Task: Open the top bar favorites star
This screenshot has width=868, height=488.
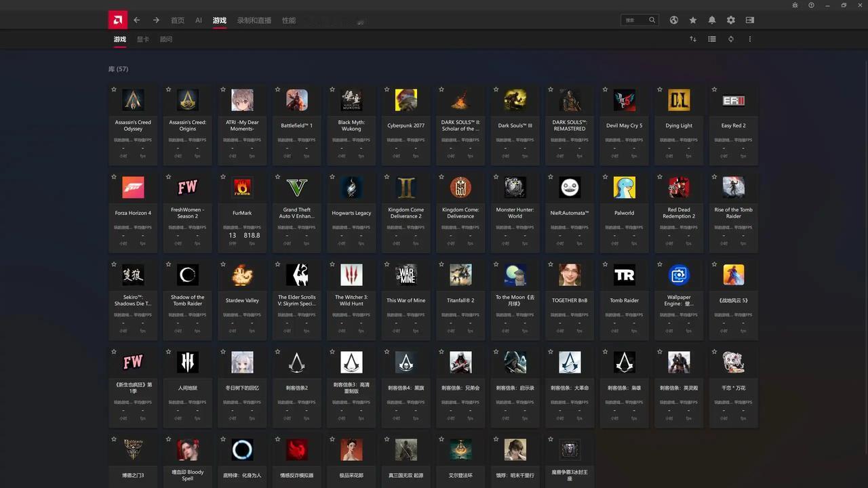Action: [692, 20]
